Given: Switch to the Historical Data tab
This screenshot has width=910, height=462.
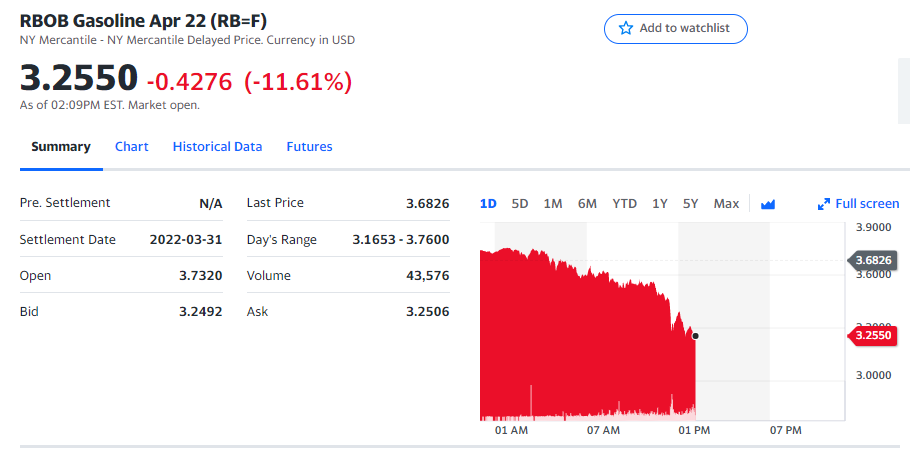Looking at the screenshot, I should coord(217,146).
